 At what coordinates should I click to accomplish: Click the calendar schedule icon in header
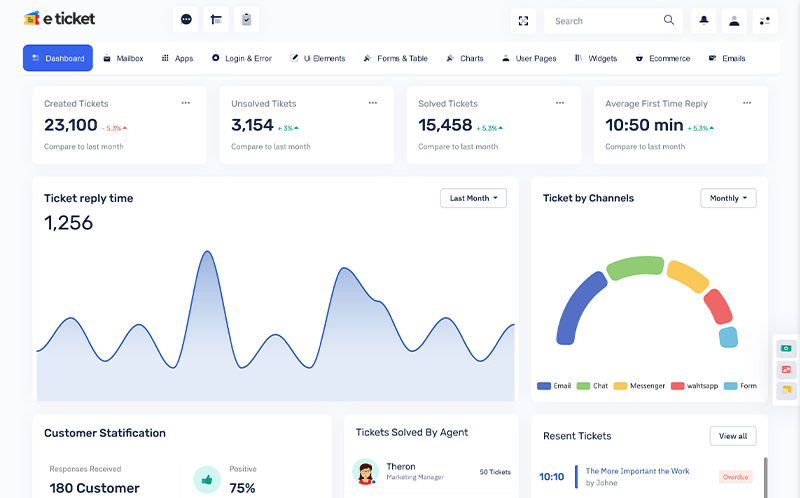(x=216, y=20)
